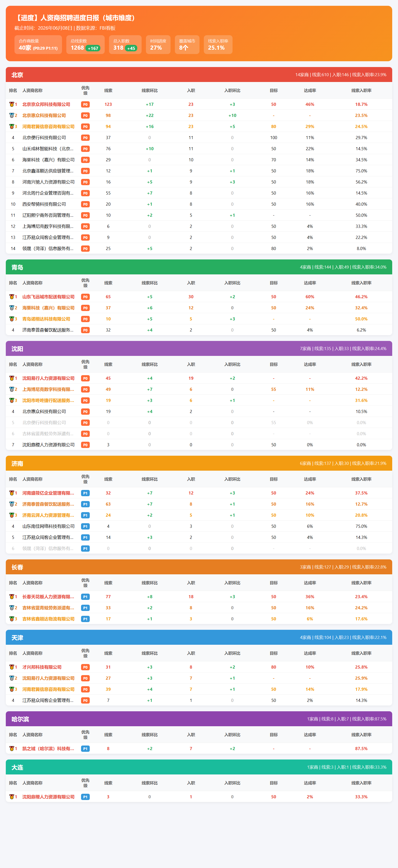
Task: Click gold medal icon beside 才兴邦科技有限公司
Action: click(12, 667)
